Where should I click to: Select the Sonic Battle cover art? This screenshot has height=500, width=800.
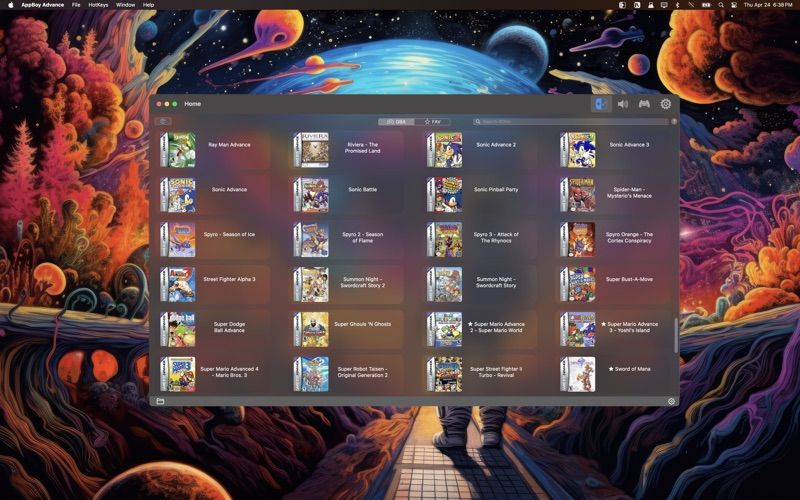tap(311, 195)
